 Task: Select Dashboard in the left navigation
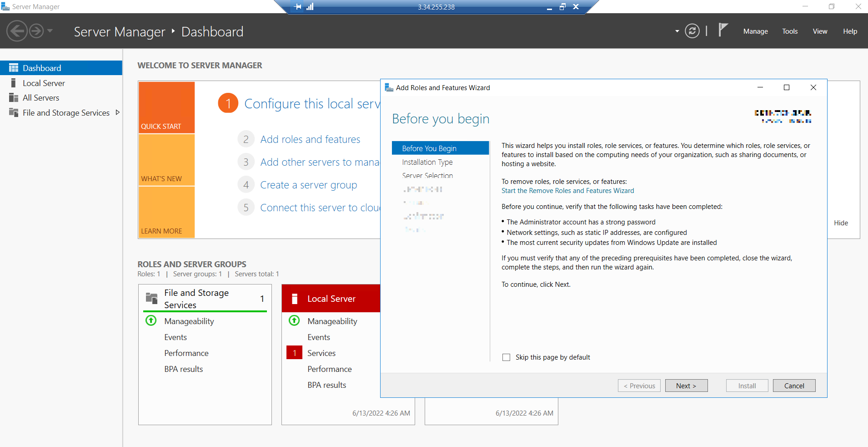tap(61, 68)
